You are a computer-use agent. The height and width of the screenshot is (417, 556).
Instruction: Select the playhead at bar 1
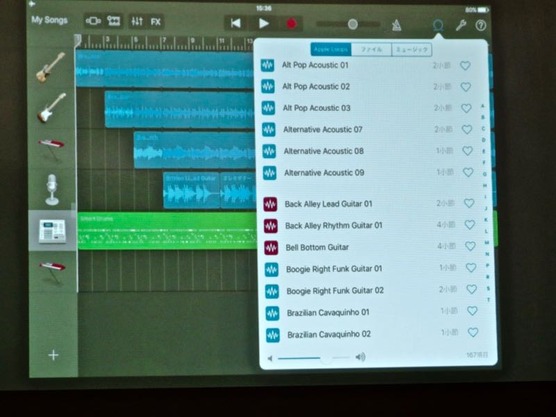[77, 41]
